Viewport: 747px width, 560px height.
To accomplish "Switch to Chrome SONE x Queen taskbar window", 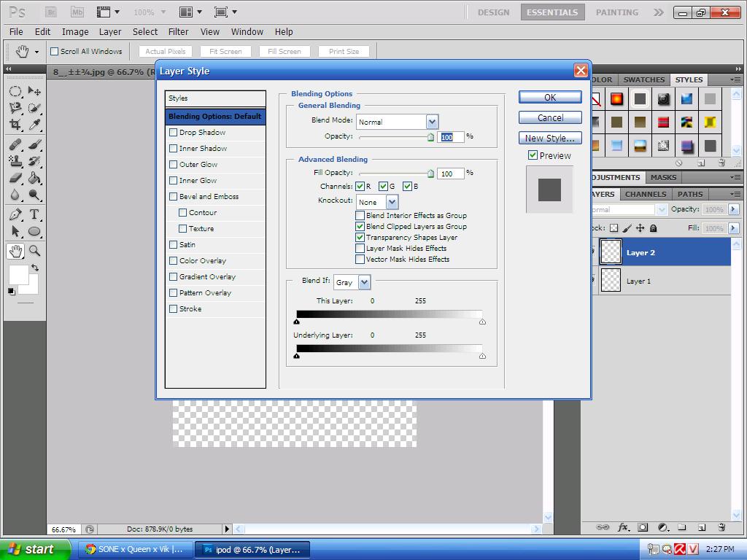I will point(136,550).
